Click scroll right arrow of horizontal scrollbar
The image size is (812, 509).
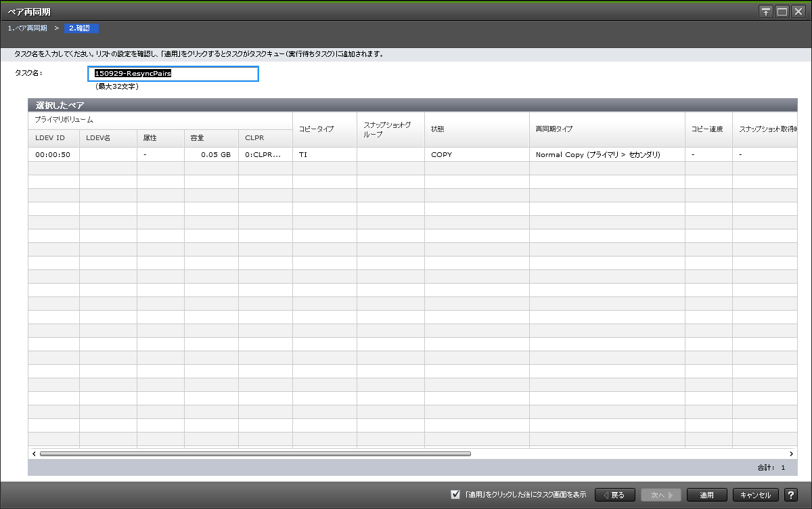791,453
